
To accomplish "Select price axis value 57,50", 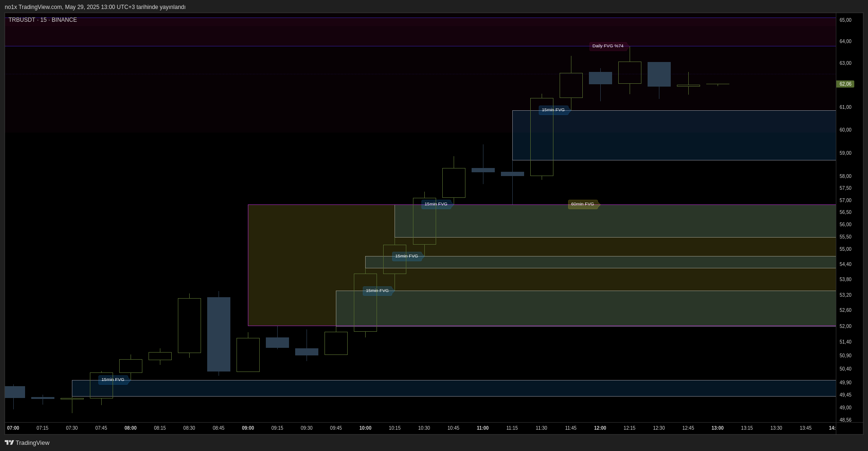I will [x=845, y=188].
